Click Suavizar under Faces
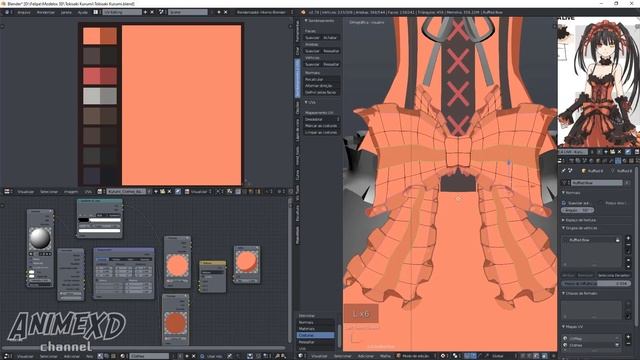 tap(312, 38)
